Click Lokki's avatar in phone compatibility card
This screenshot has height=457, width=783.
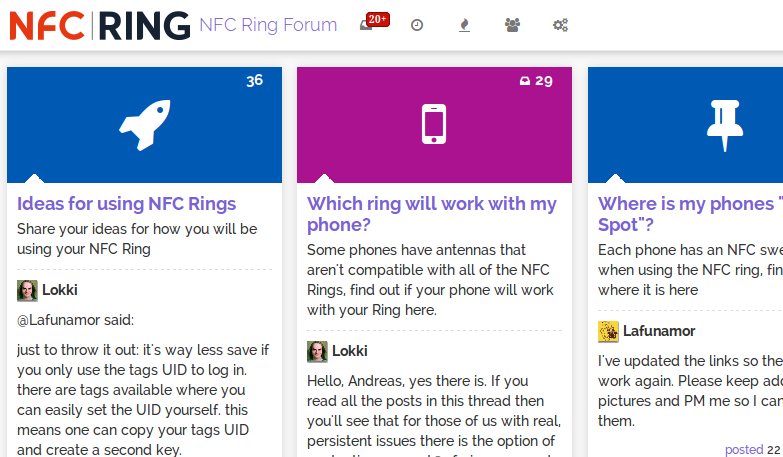pos(317,351)
